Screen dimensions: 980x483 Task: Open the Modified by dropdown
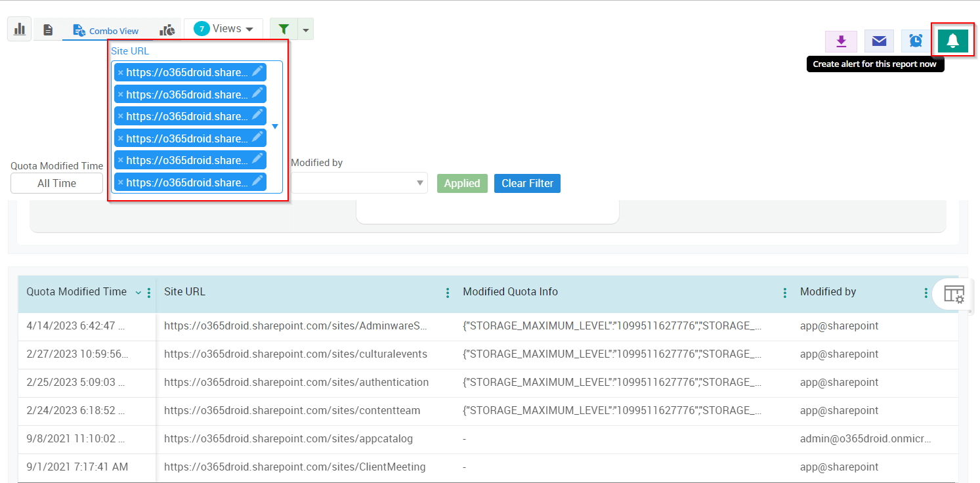click(x=359, y=183)
